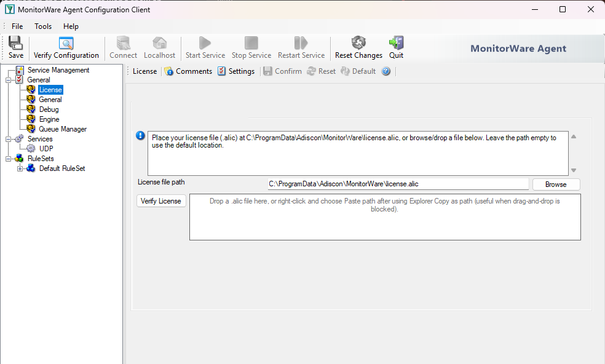Open the File menu
Viewport: 605px width, 364px height.
(17, 26)
